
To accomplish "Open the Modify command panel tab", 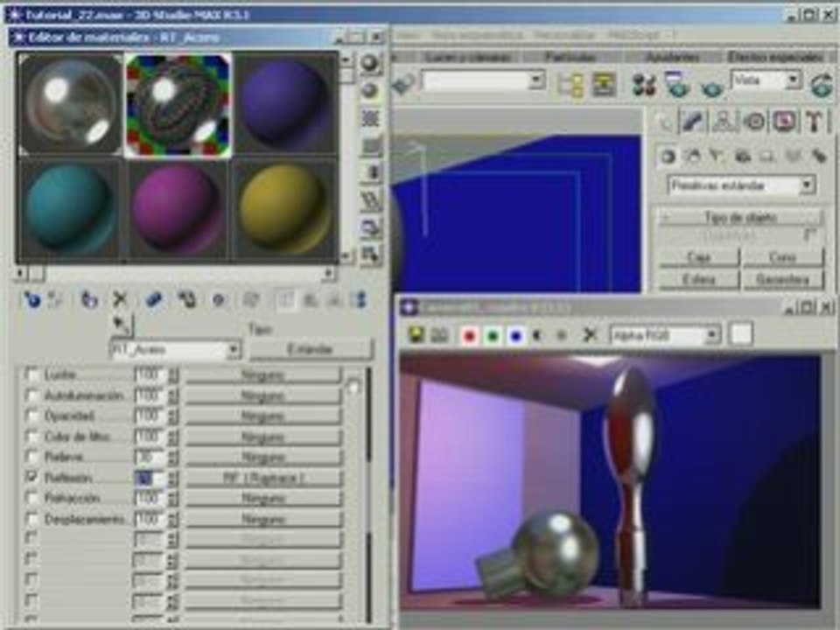I will click(693, 122).
